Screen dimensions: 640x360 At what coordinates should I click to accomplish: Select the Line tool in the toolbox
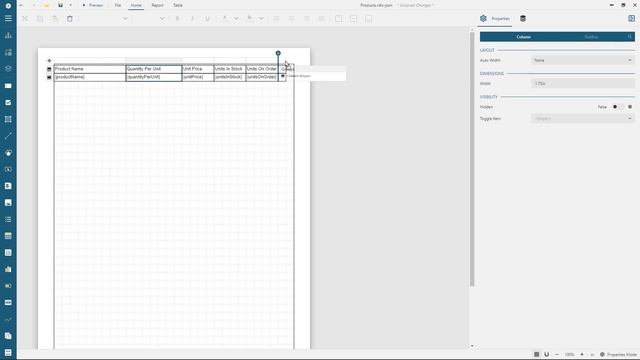point(8,136)
